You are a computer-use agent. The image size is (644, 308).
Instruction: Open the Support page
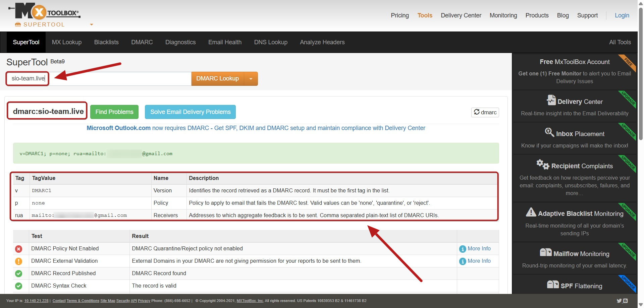(x=587, y=15)
